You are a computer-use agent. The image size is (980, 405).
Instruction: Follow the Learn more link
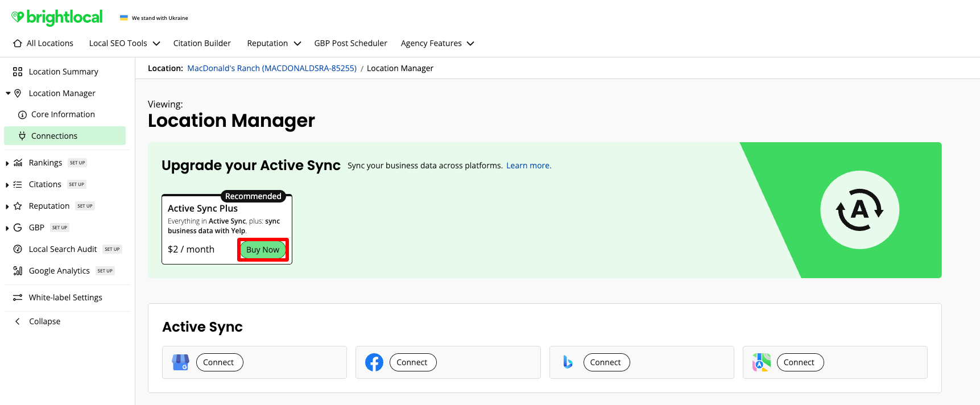528,166
